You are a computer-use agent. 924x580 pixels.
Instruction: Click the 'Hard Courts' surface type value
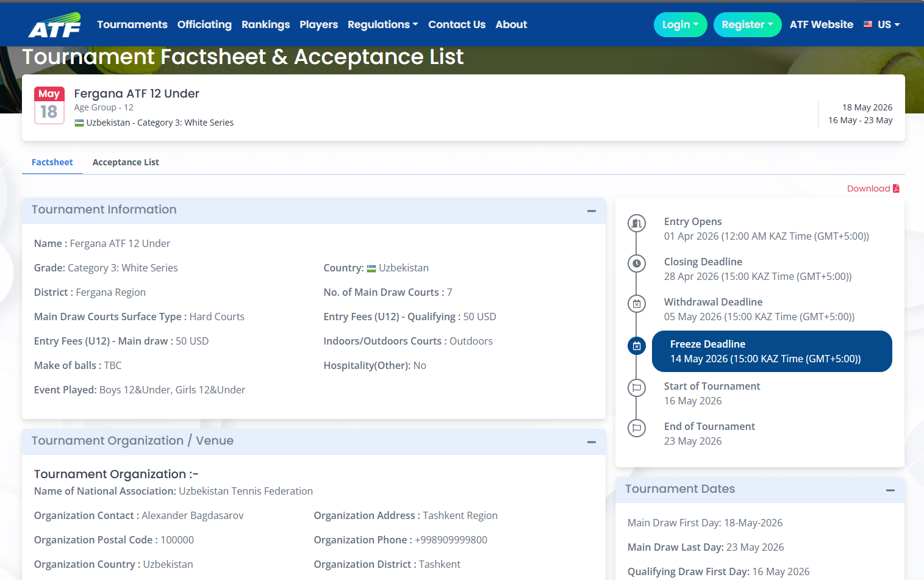pyautogui.click(x=217, y=317)
